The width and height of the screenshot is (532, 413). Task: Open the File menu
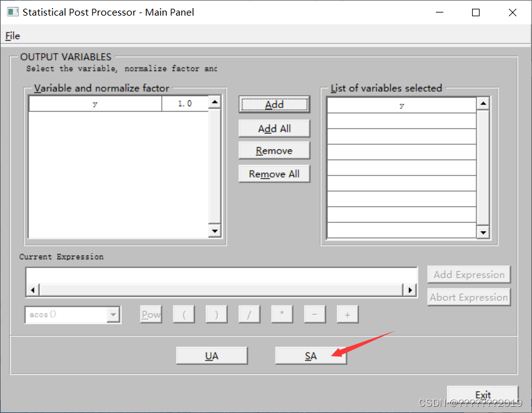coord(12,36)
